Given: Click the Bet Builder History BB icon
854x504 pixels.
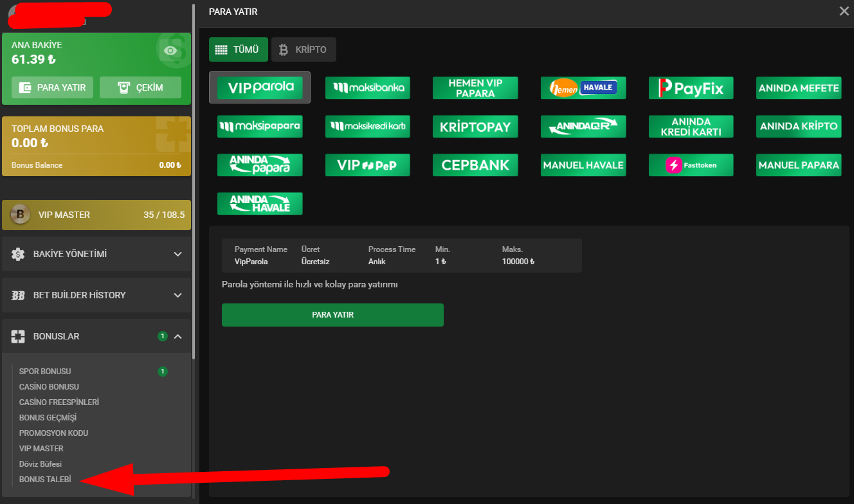Looking at the screenshot, I should pos(18,296).
